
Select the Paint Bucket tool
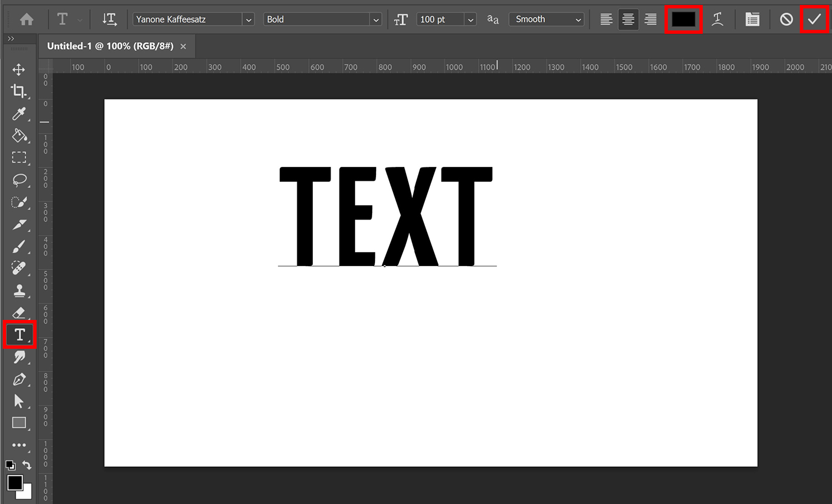[19, 136]
